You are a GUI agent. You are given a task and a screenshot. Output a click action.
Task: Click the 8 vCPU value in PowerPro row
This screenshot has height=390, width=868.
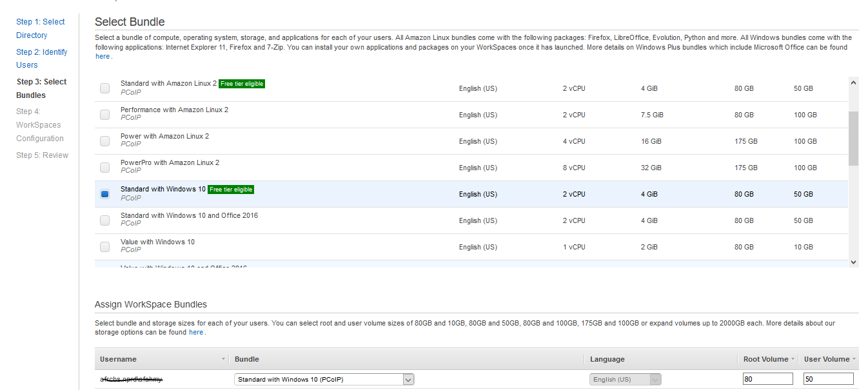point(574,168)
